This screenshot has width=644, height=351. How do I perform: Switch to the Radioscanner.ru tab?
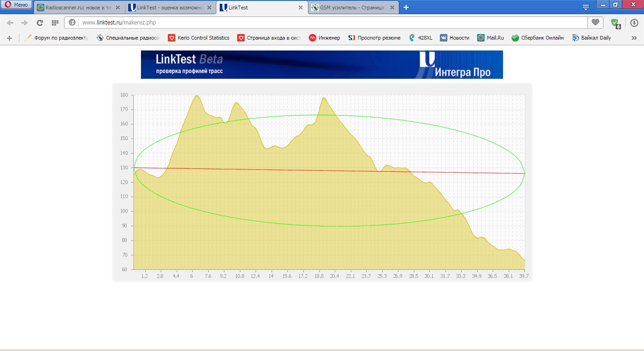point(79,8)
